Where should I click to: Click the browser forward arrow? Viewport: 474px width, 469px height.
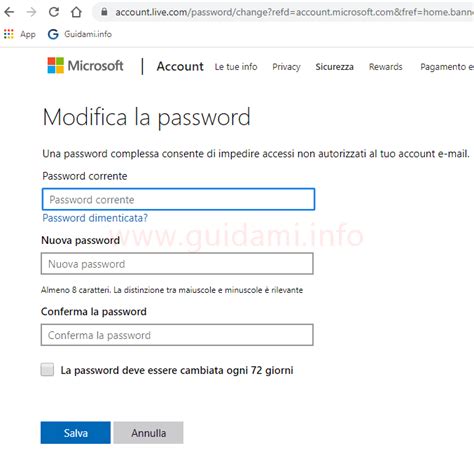(x=31, y=12)
